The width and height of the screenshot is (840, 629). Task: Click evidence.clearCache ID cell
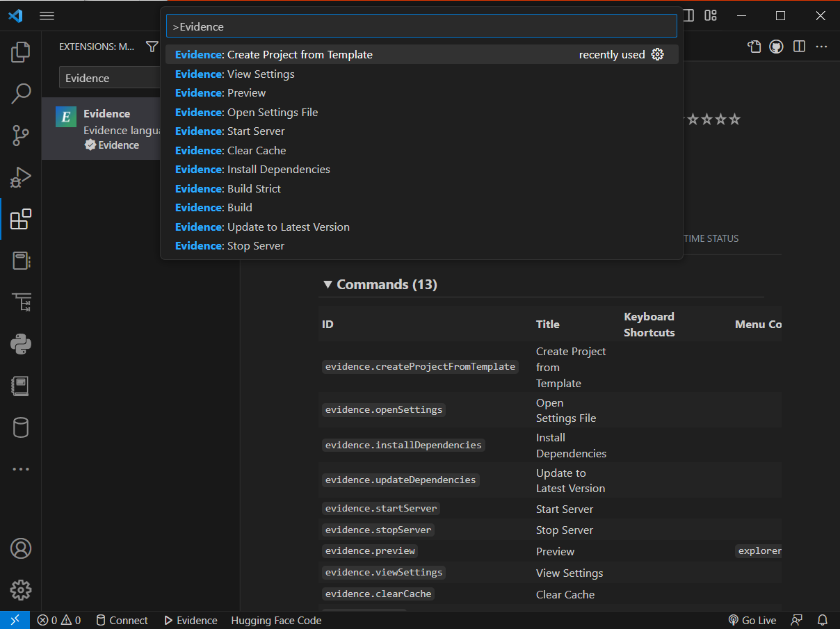(x=378, y=594)
